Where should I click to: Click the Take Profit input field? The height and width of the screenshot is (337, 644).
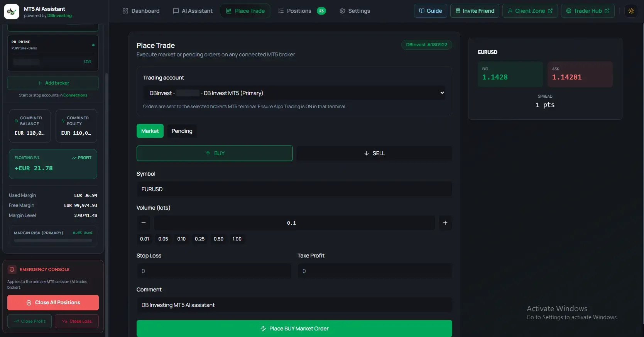point(375,271)
